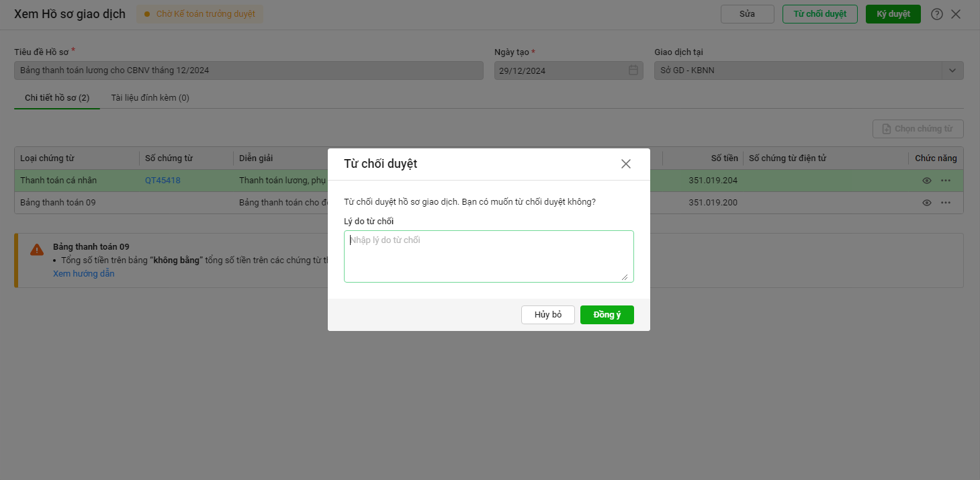Click the Ký duyệt button

click(x=893, y=14)
